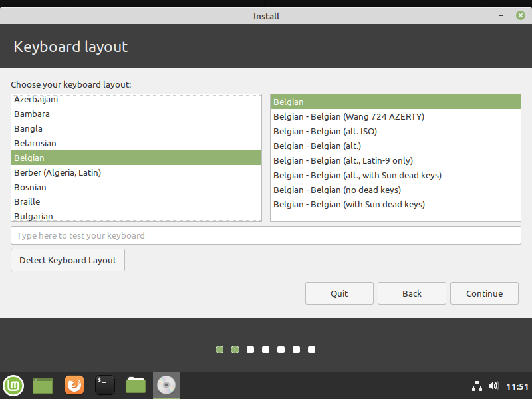Select Azerbaijani in the layout list
The height and width of the screenshot is (399, 532).
(136, 100)
